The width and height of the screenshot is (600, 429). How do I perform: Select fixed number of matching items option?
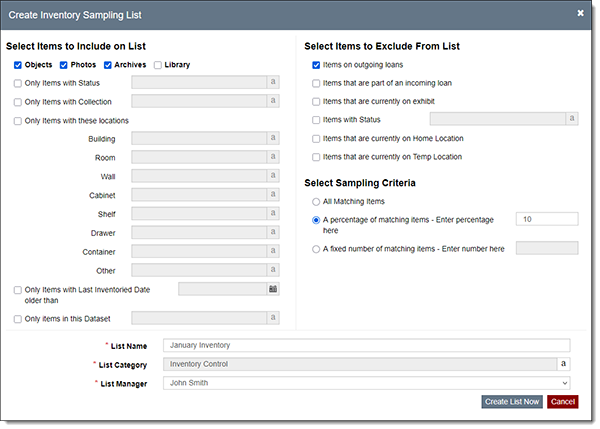point(316,248)
